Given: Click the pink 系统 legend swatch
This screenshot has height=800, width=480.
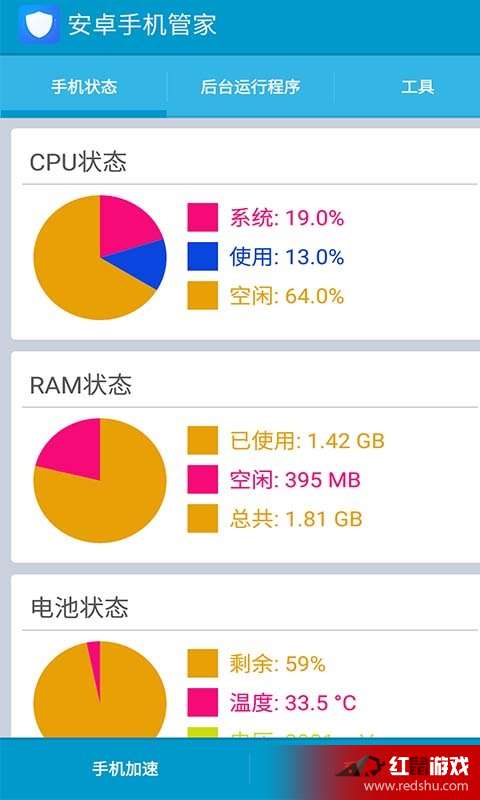Looking at the screenshot, I should (203, 217).
